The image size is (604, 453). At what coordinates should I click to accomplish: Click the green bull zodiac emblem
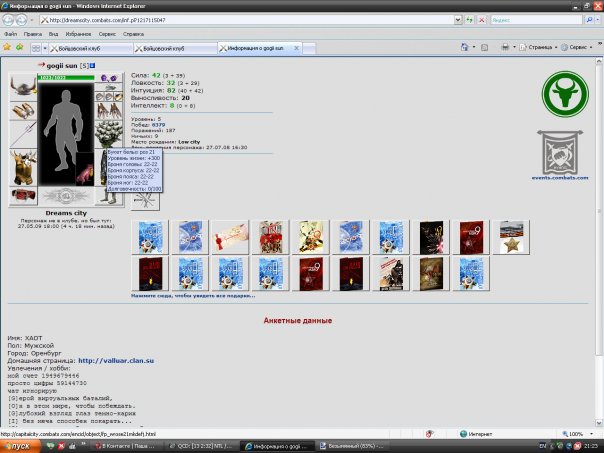(565, 94)
